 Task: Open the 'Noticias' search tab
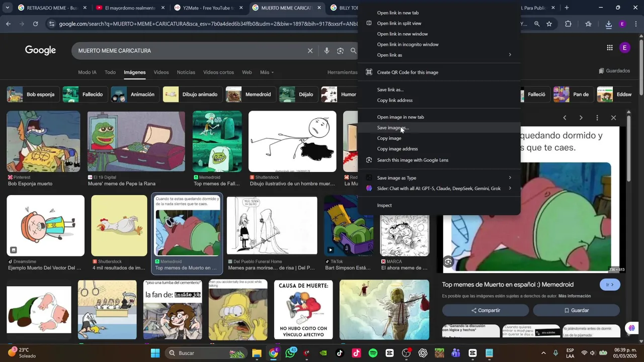pyautogui.click(x=186, y=72)
